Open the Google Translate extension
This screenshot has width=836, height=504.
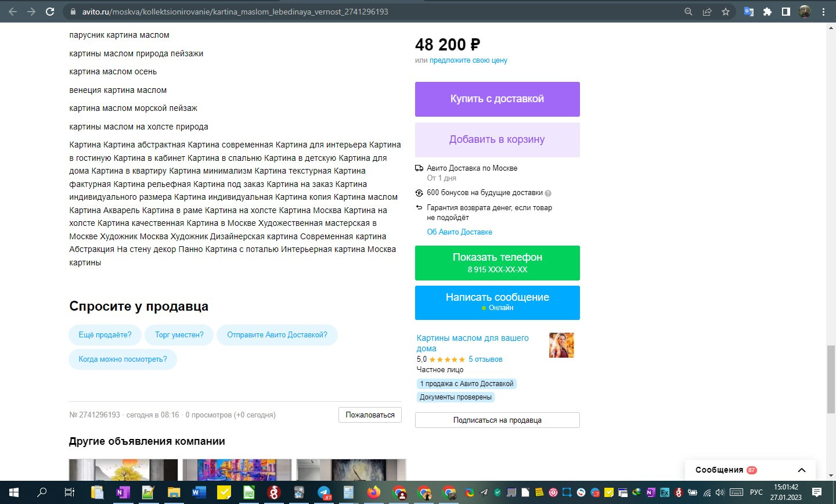(x=749, y=12)
